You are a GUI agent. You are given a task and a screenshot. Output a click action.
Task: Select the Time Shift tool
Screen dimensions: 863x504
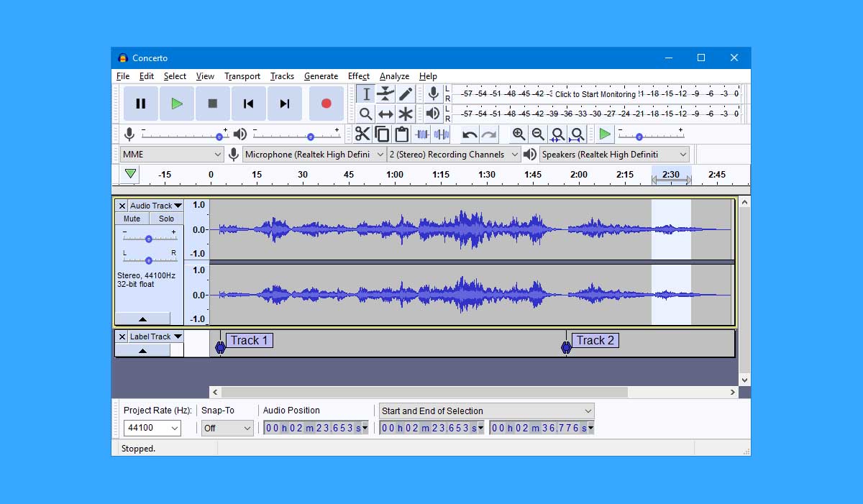[386, 114]
